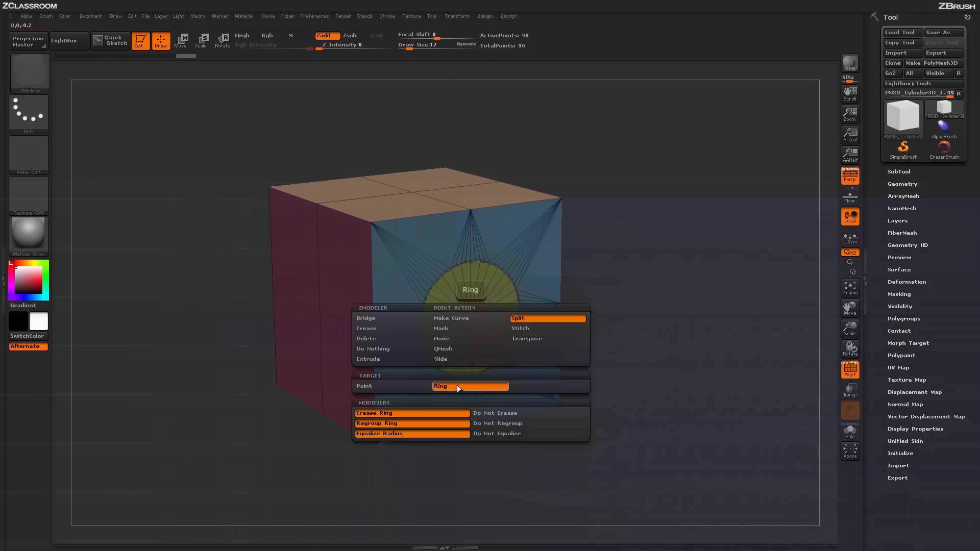The height and width of the screenshot is (551, 980).
Task: Select the Scale tool in top shelf
Action: click(x=202, y=41)
